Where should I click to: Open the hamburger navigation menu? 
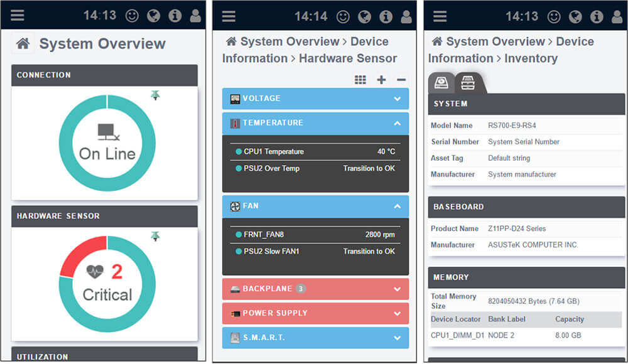coord(17,15)
